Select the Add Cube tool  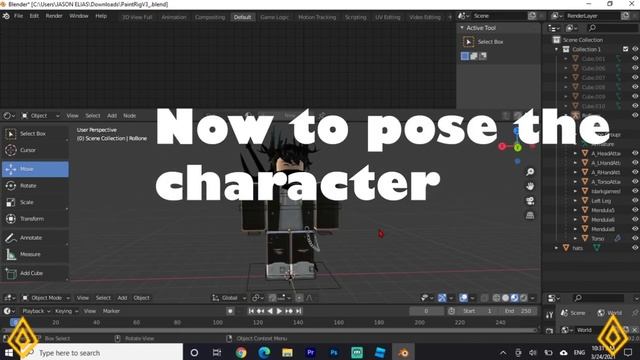point(35,273)
